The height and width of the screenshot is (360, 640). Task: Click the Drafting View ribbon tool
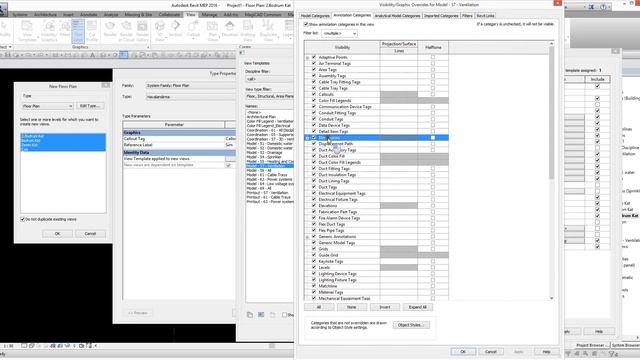(x=247, y=31)
